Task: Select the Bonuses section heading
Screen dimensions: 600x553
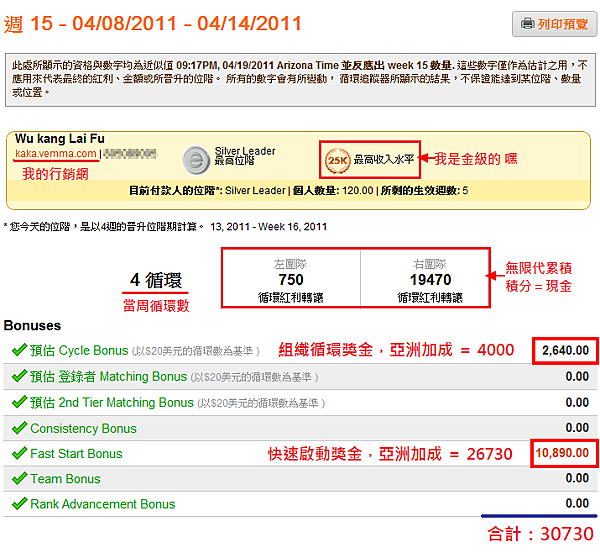Action: tap(32, 326)
